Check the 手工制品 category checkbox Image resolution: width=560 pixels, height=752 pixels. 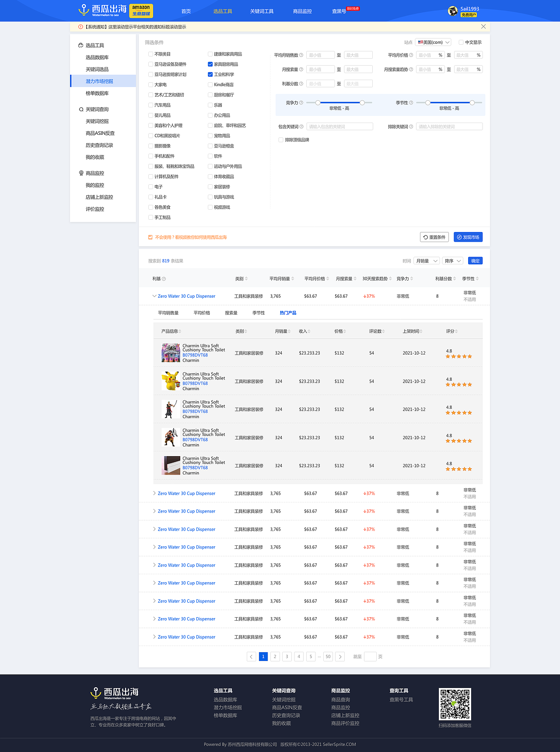tap(150, 218)
